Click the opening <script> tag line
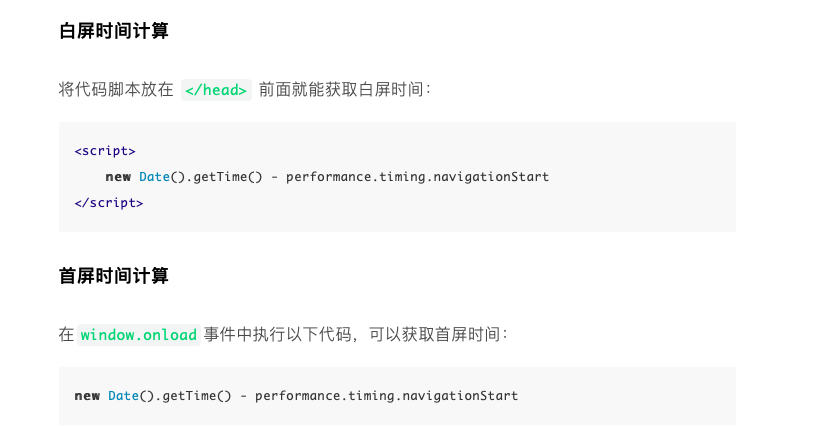The height and width of the screenshot is (426, 820). click(105, 151)
